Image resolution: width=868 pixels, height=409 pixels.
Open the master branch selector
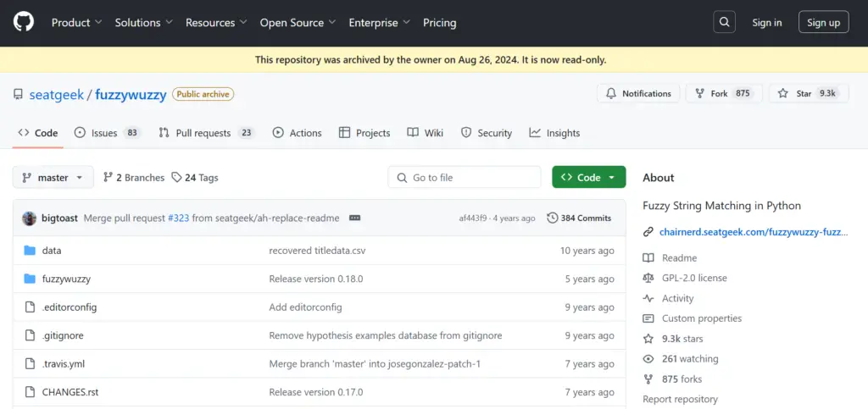point(53,178)
